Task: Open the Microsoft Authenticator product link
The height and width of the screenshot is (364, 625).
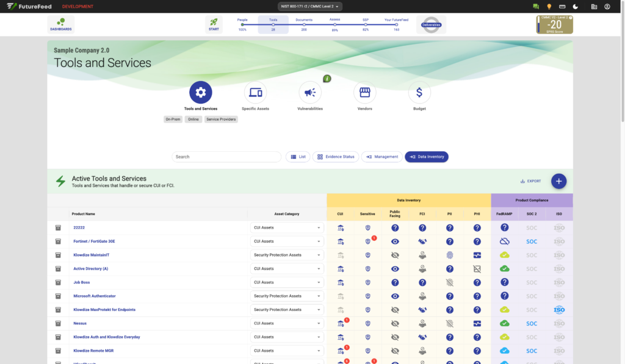Action: (95, 296)
